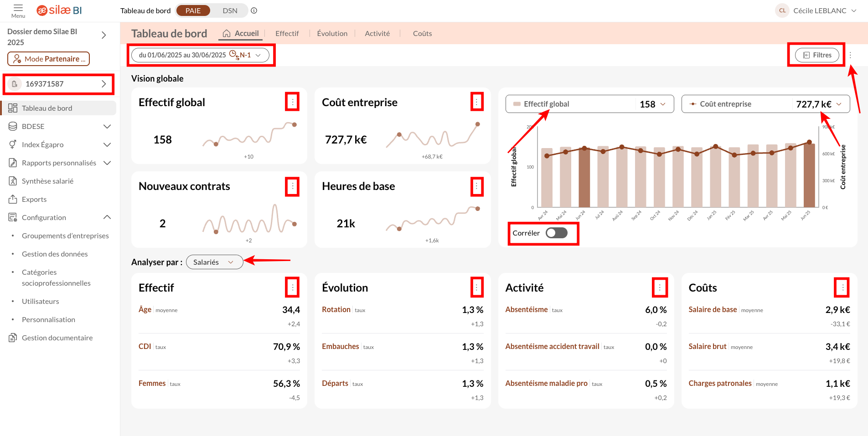The width and height of the screenshot is (868, 436).
Task: Open Coût entreprise card three-dot menu
Action: tap(476, 102)
